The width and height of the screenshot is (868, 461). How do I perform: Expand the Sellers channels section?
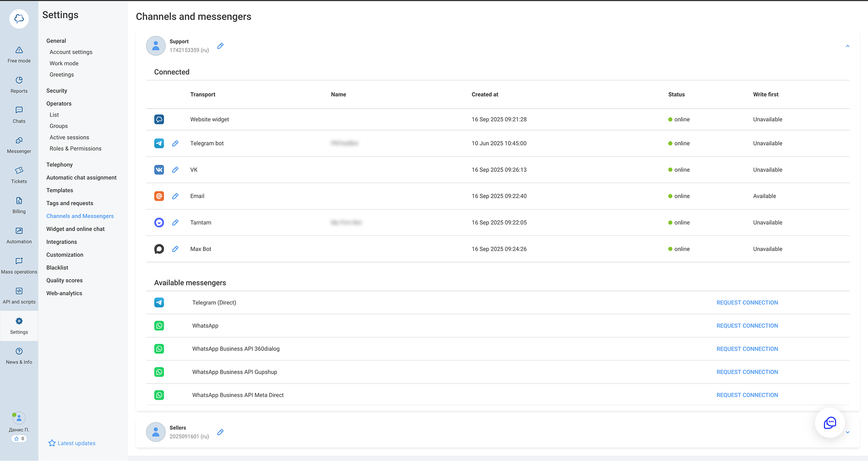pyautogui.click(x=847, y=432)
